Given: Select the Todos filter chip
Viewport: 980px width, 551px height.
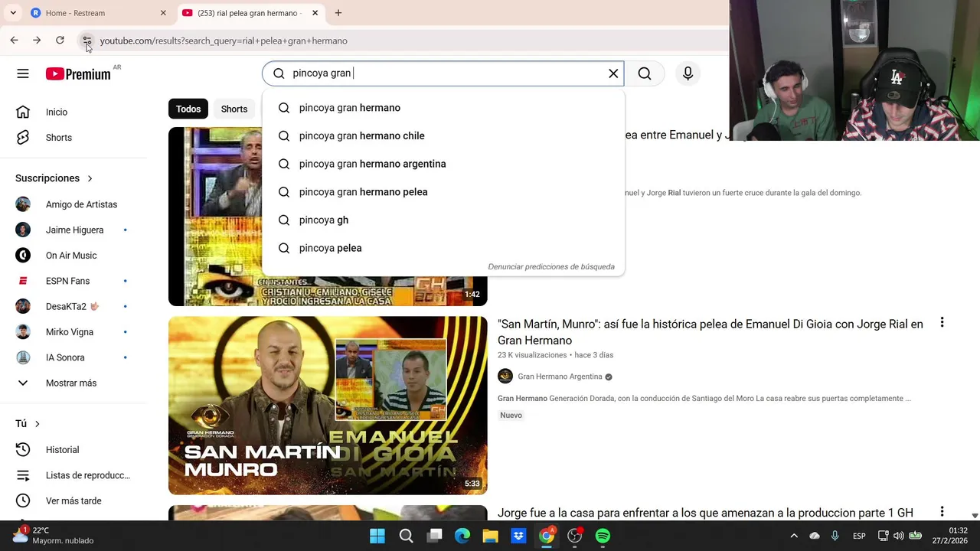Looking at the screenshot, I should pos(188,109).
